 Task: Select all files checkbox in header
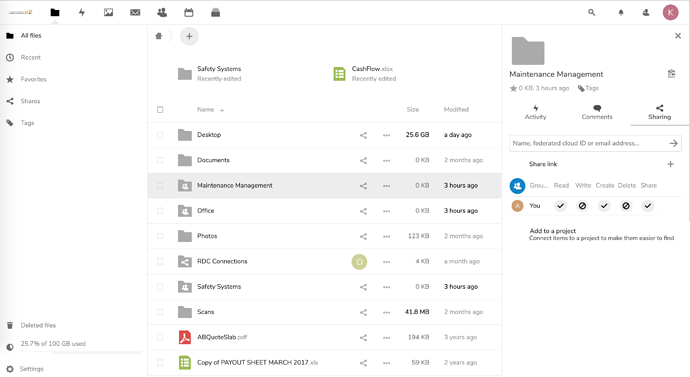(x=160, y=110)
